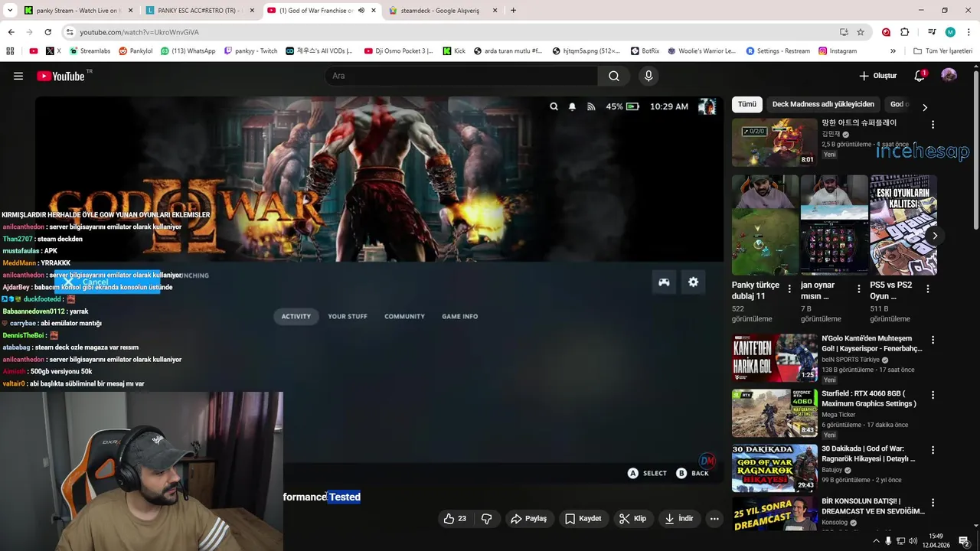The height and width of the screenshot is (551, 980).
Task: Go back to the previous page
Action: [x=11, y=32]
